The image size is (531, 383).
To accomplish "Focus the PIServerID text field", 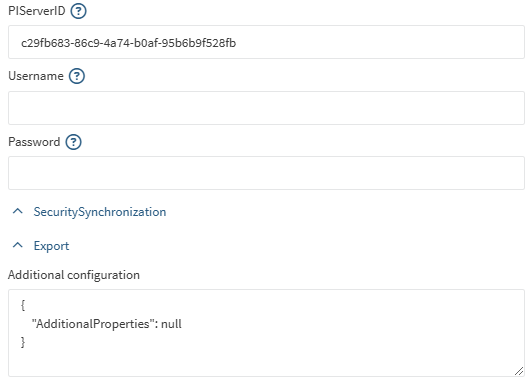I will (x=266, y=42).
